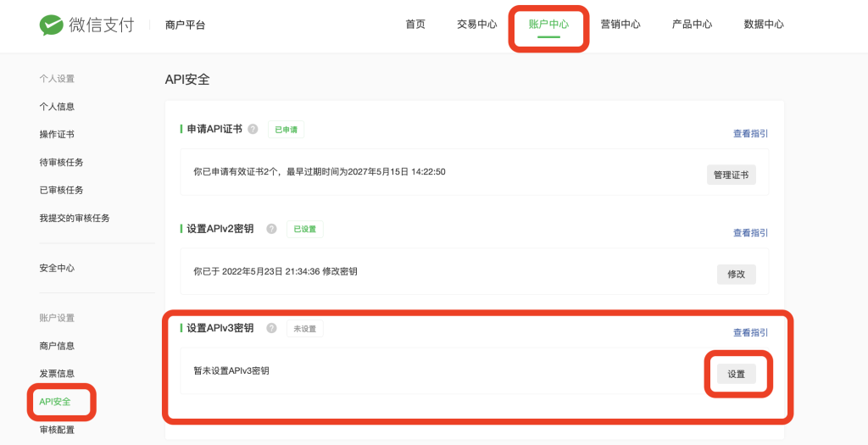Click the 管理证书 button
Viewport: 868px width, 445px height.
[x=731, y=175]
